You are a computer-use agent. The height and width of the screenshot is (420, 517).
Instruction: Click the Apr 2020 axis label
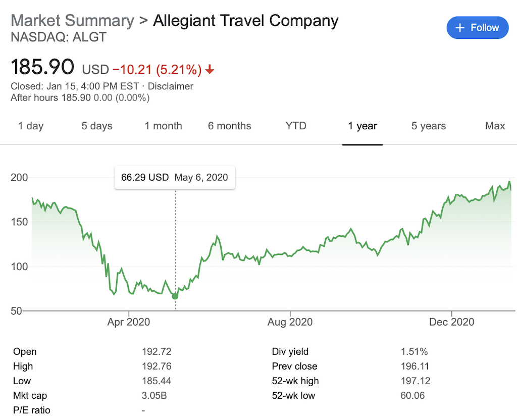coord(129,322)
